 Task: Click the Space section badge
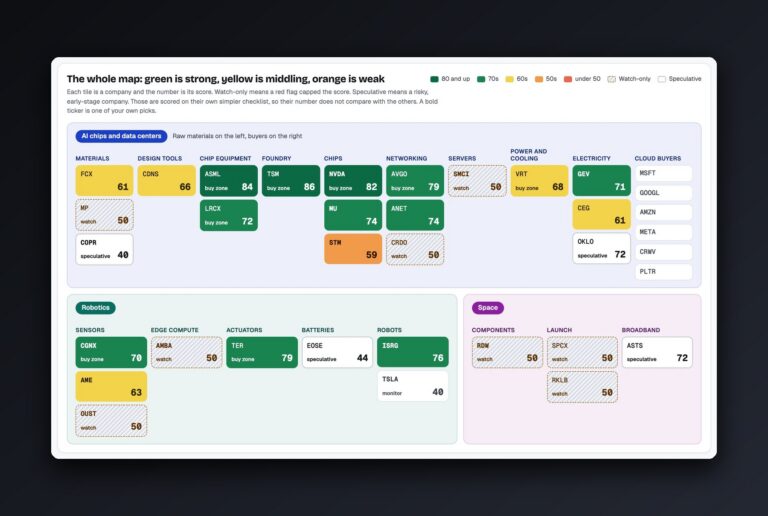pos(488,307)
